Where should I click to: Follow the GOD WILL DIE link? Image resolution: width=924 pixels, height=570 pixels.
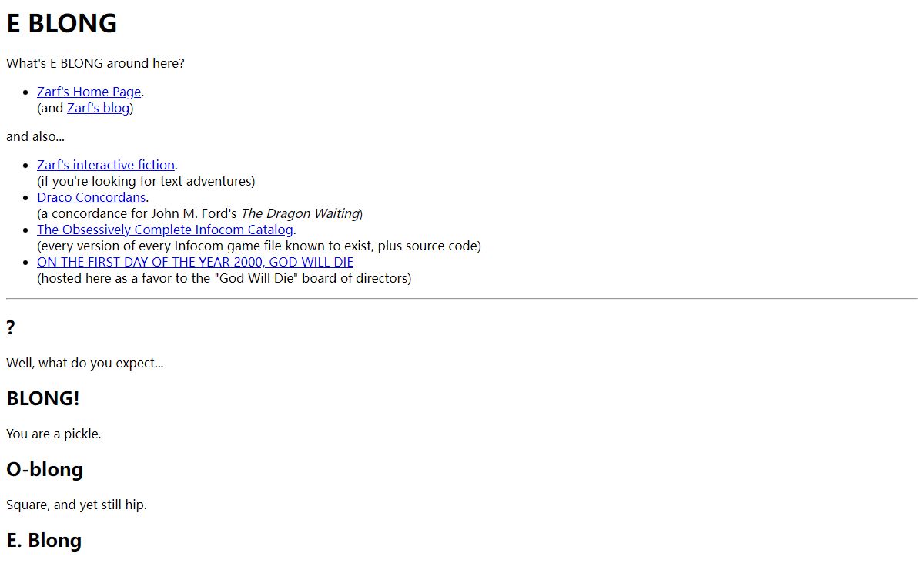pos(196,262)
